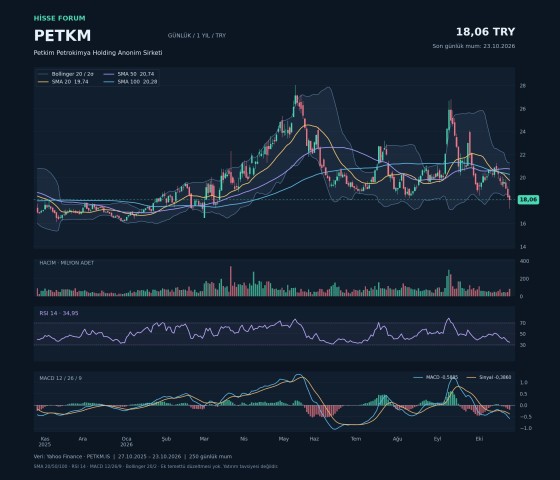Click the 200 volume axis label
560x480 pixels.
tap(524, 279)
